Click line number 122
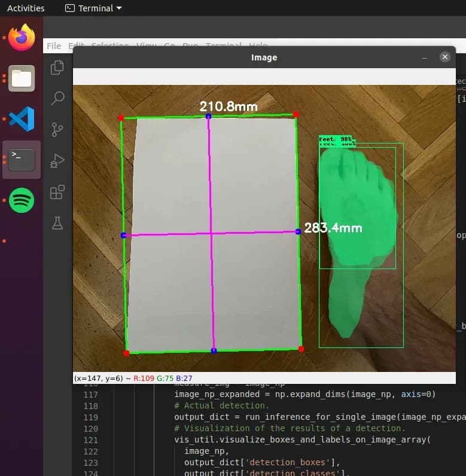Viewport: 466px width, 476px height. point(91,451)
